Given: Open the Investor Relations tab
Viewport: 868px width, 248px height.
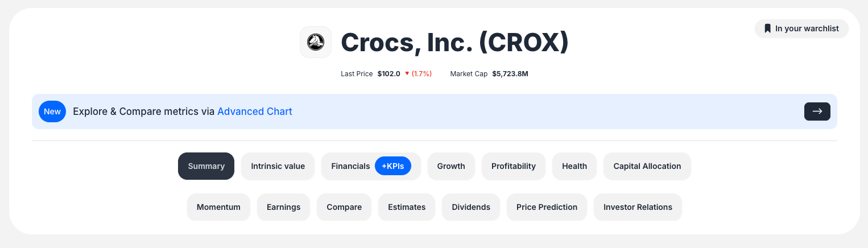Looking at the screenshot, I should pos(638,207).
